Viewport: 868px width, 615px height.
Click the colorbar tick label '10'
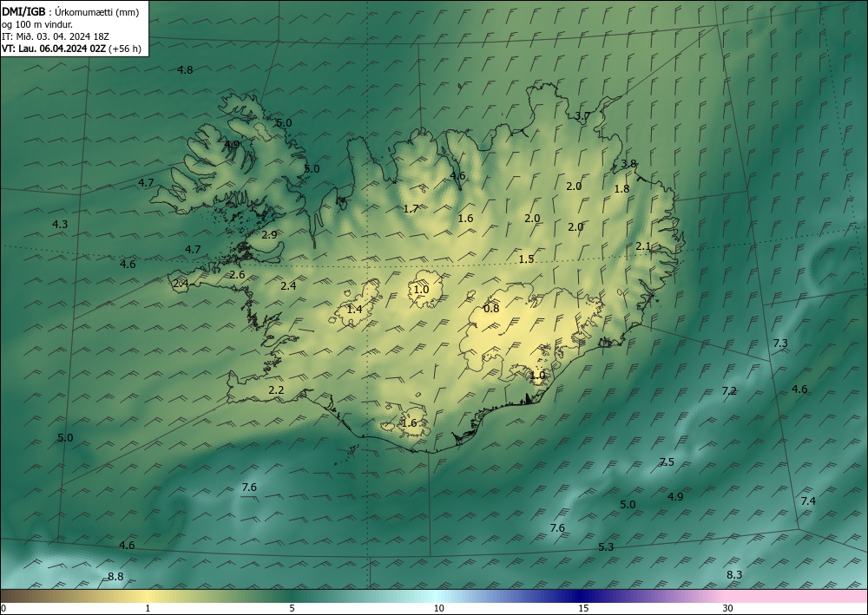click(439, 608)
